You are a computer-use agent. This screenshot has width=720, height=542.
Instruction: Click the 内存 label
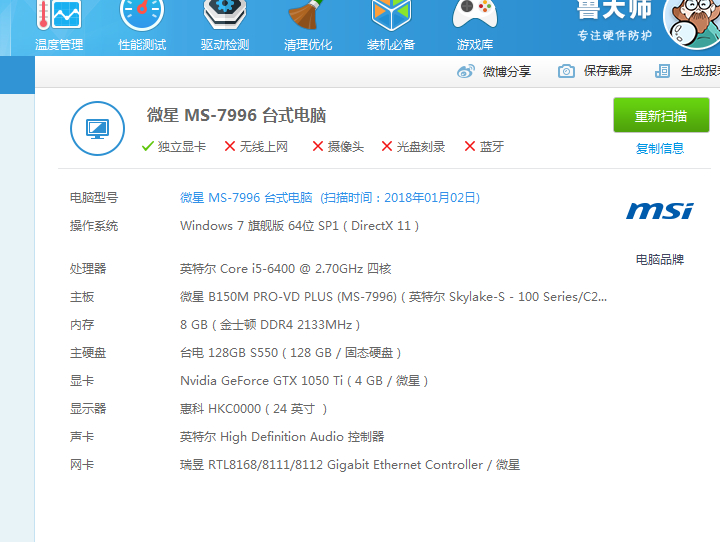click(x=82, y=325)
